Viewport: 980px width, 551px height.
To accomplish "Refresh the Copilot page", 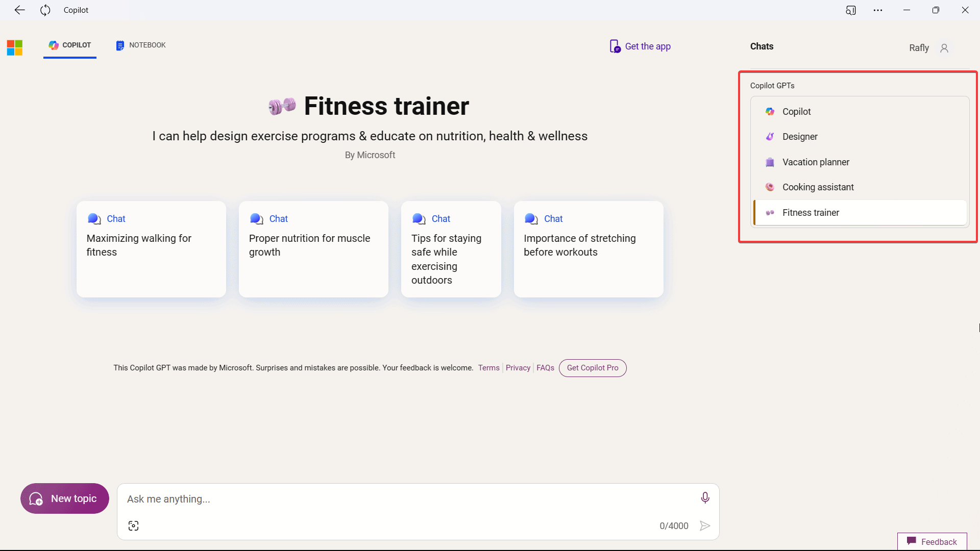I will click(45, 10).
